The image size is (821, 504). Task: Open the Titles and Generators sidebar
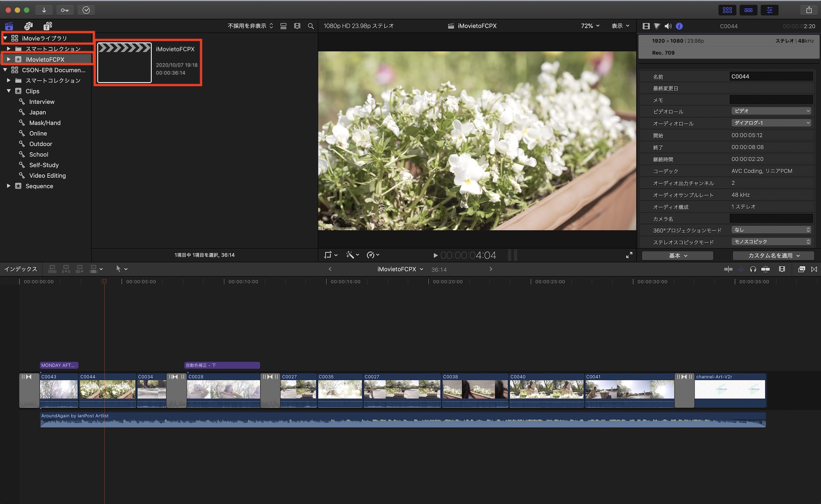point(48,26)
